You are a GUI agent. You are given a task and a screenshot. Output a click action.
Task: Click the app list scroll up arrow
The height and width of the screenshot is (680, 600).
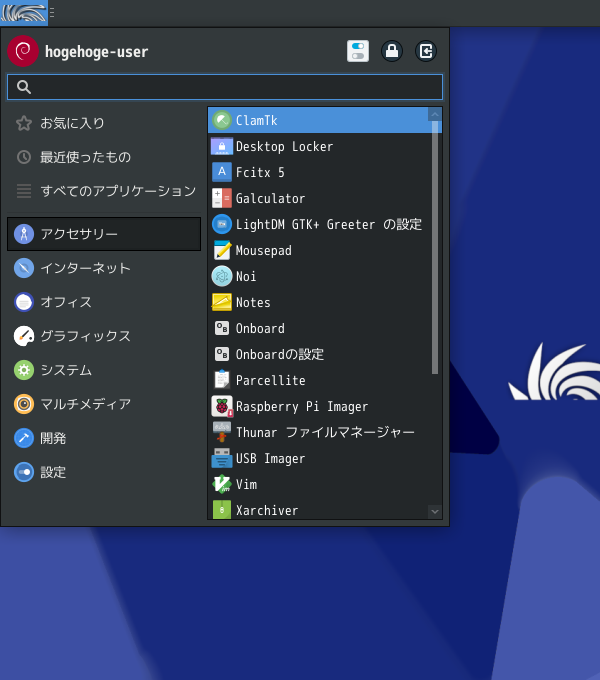tap(435, 114)
